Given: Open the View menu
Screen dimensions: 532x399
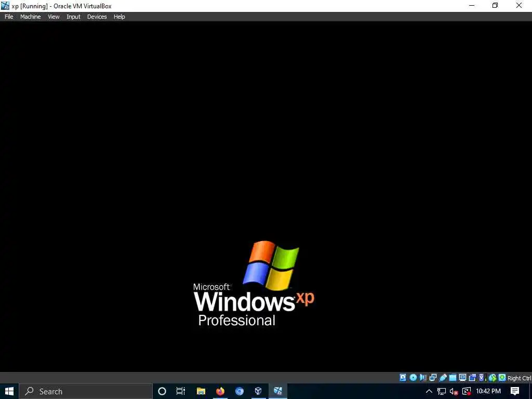Looking at the screenshot, I should pos(54,17).
